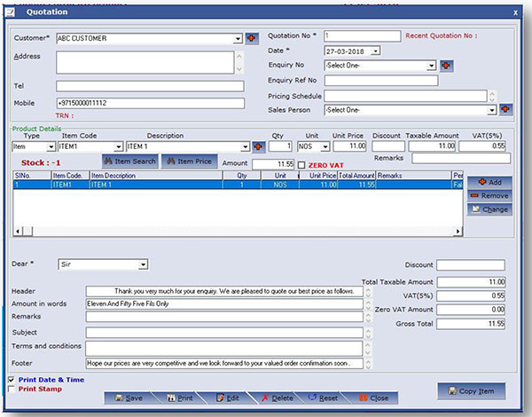The height and width of the screenshot is (417, 532).
Task: Click the plus icon next to Enquiry No
Action: pyautogui.click(x=446, y=66)
